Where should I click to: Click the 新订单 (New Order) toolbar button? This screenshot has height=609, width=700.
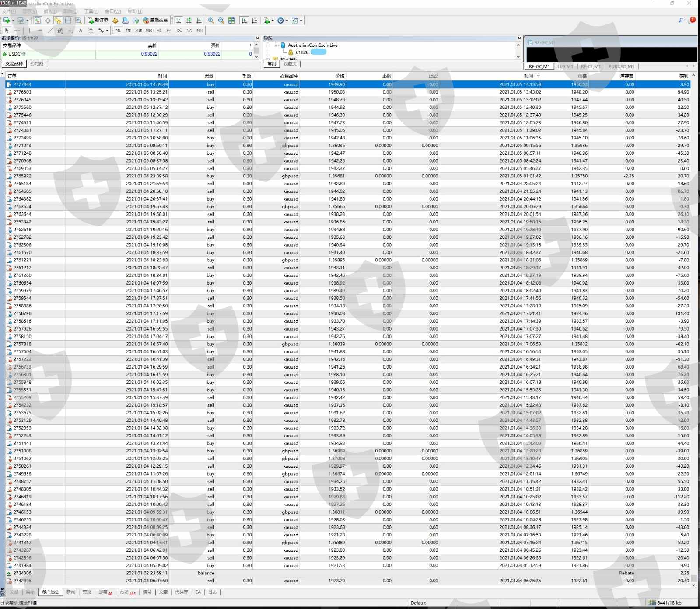(x=98, y=20)
